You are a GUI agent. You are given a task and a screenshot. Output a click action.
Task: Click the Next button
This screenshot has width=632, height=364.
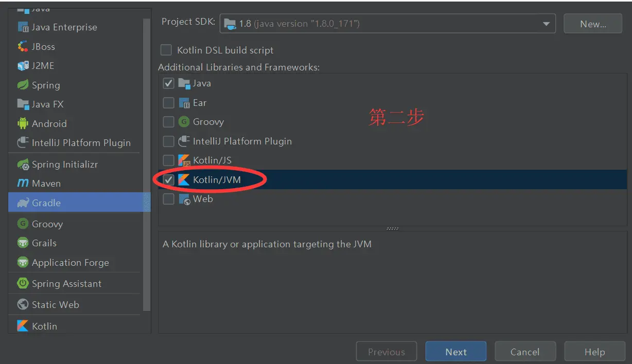tap(456, 352)
